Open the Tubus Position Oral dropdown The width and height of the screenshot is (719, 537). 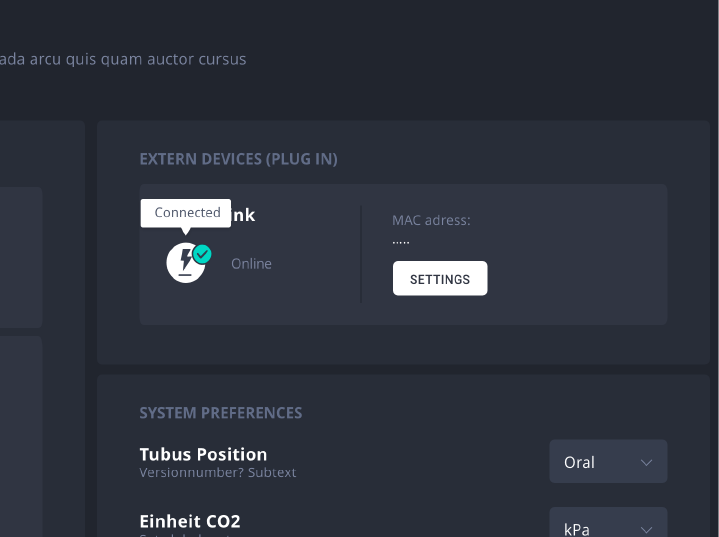(607, 462)
